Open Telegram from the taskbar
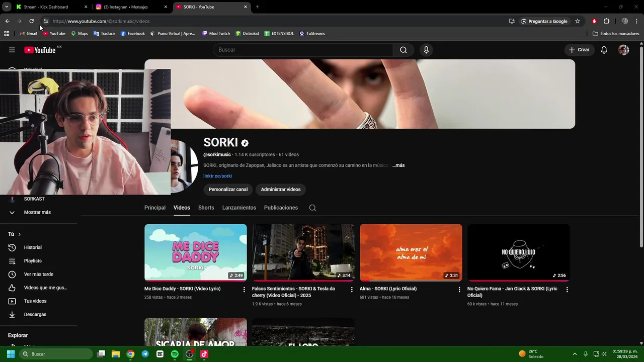 [145, 354]
